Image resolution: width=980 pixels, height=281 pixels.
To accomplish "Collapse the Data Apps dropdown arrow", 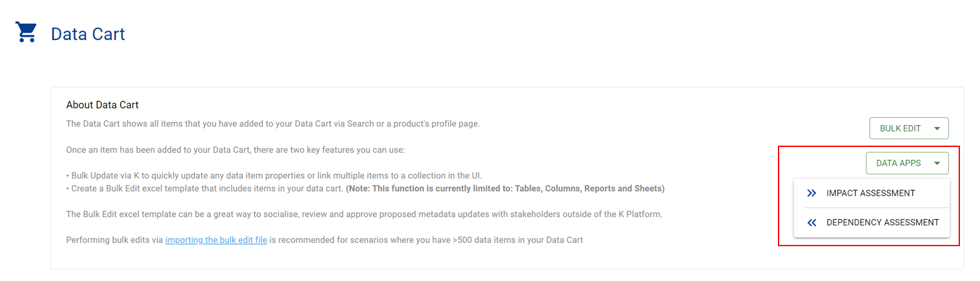I will tap(937, 163).
